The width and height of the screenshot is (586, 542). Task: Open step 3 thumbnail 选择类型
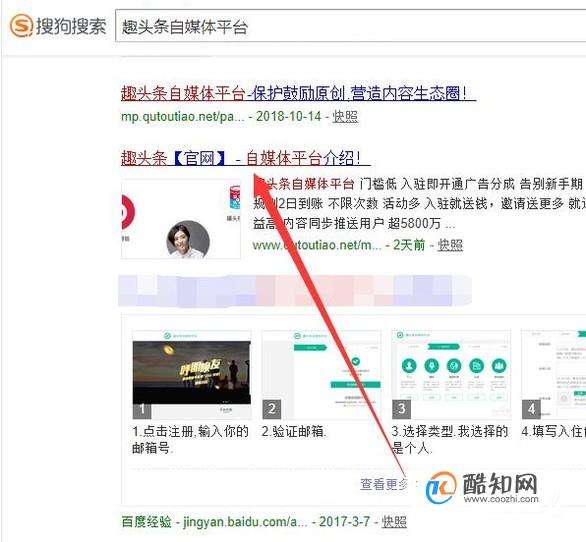pyautogui.click(x=451, y=375)
